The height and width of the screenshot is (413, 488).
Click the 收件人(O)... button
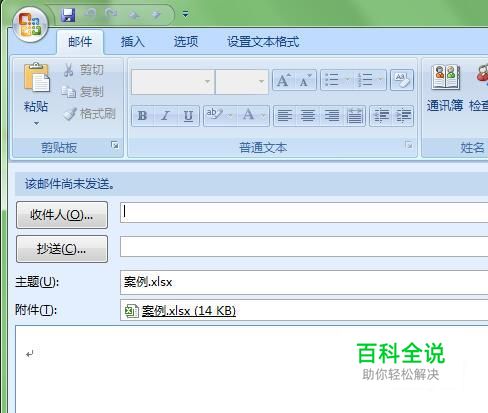click(x=62, y=215)
